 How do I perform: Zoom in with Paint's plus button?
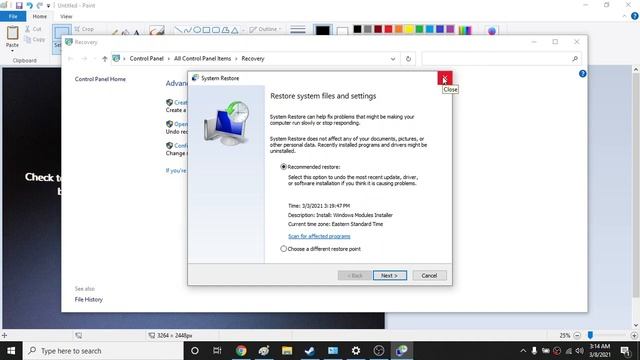coord(634,336)
